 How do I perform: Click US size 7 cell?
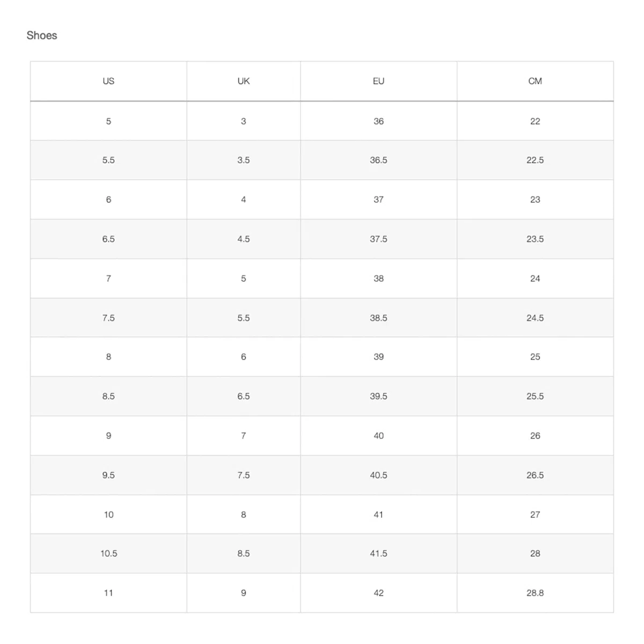[108, 279]
